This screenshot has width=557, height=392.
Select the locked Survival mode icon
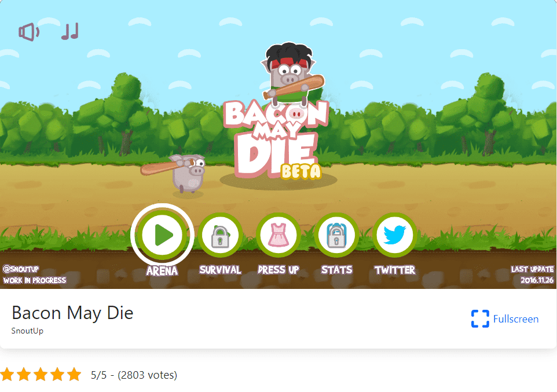click(x=220, y=235)
